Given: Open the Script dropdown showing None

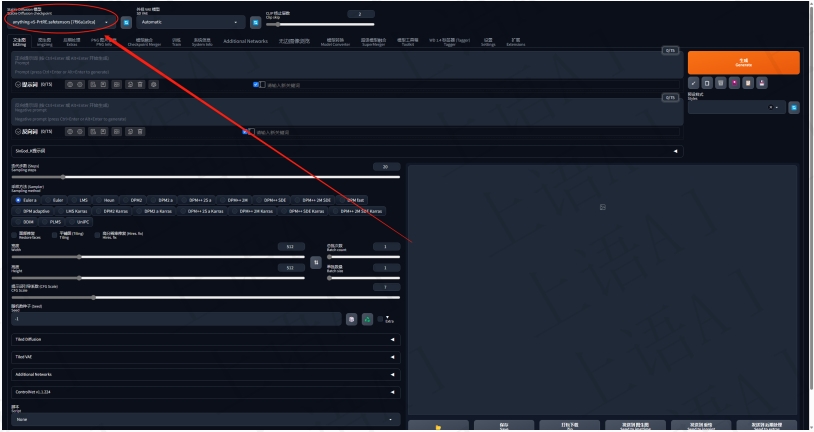Looking at the screenshot, I should coord(200,419).
